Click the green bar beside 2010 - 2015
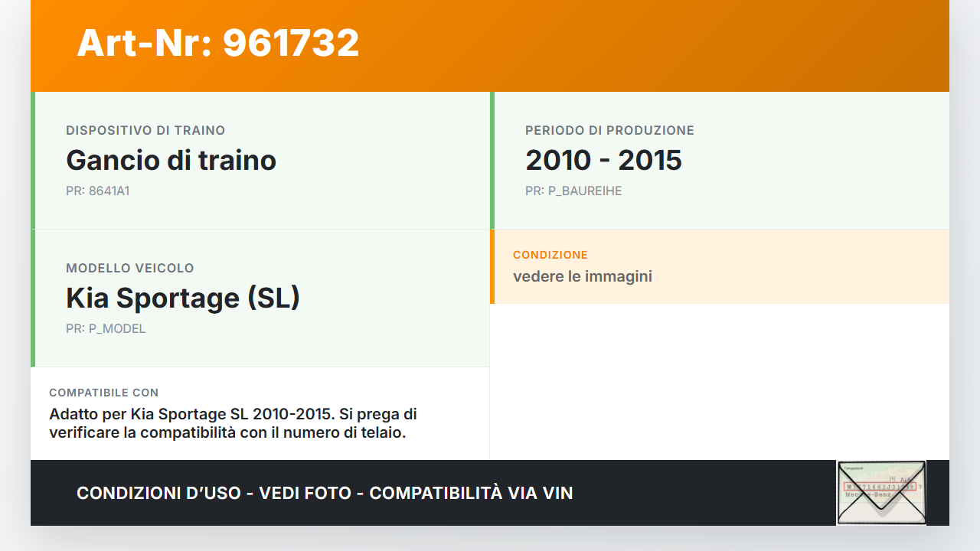Screen dimensions: 980x551 492,160
